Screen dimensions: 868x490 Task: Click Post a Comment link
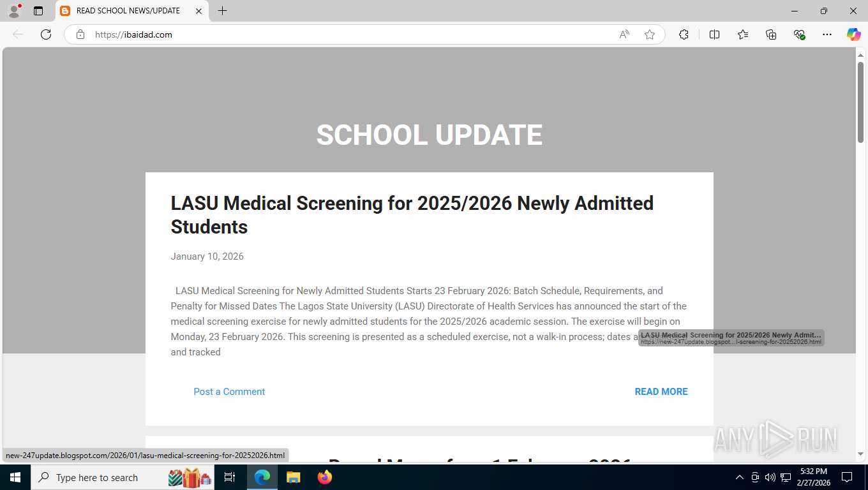click(229, 392)
